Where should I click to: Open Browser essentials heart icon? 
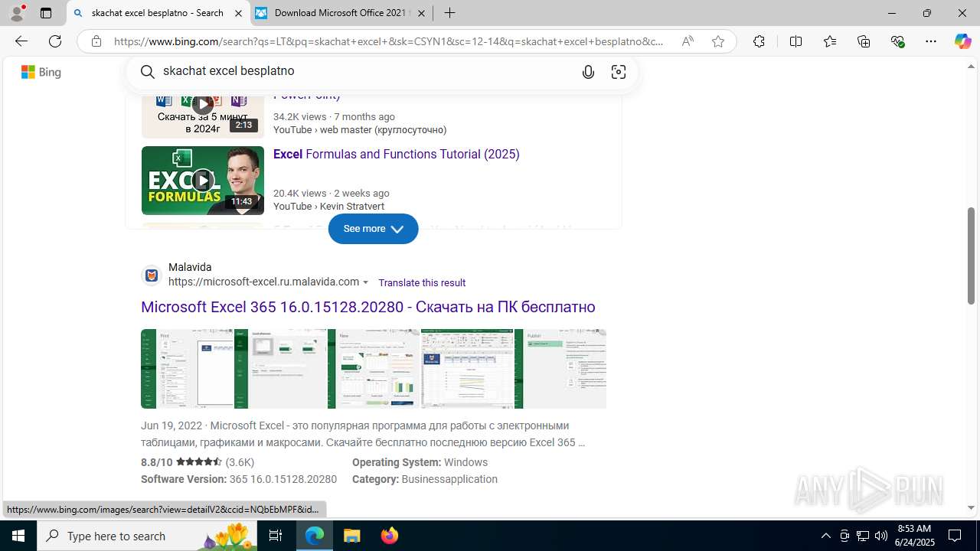coord(898,41)
